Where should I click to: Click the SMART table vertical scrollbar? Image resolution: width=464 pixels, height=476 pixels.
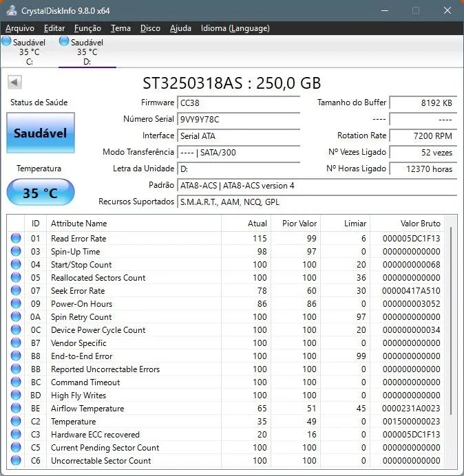[451, 321]
